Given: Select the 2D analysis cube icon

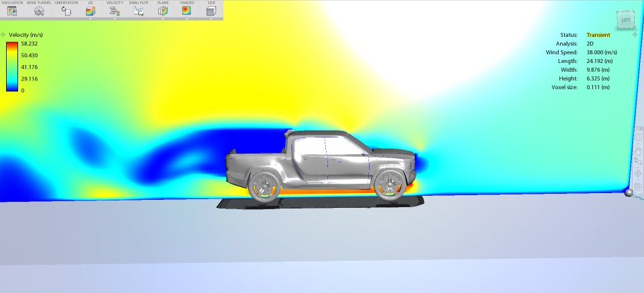Looking at the screenshot, I should click(91, 11).
